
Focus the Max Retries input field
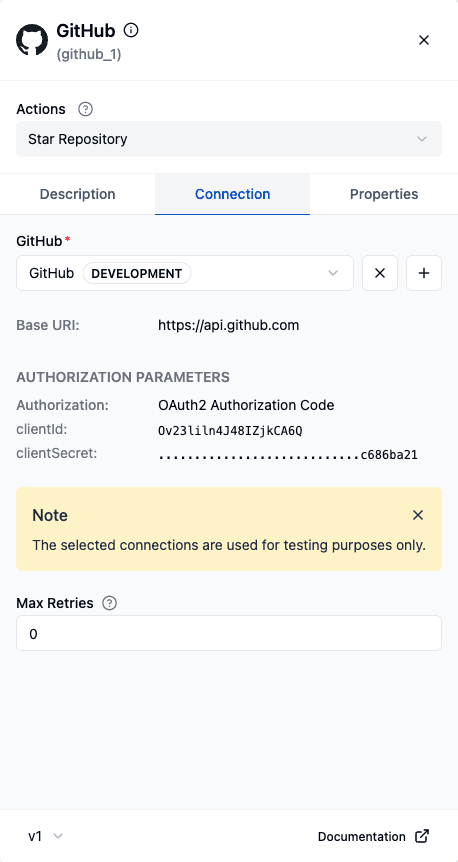pyautogui.click(x=229, y=633)
